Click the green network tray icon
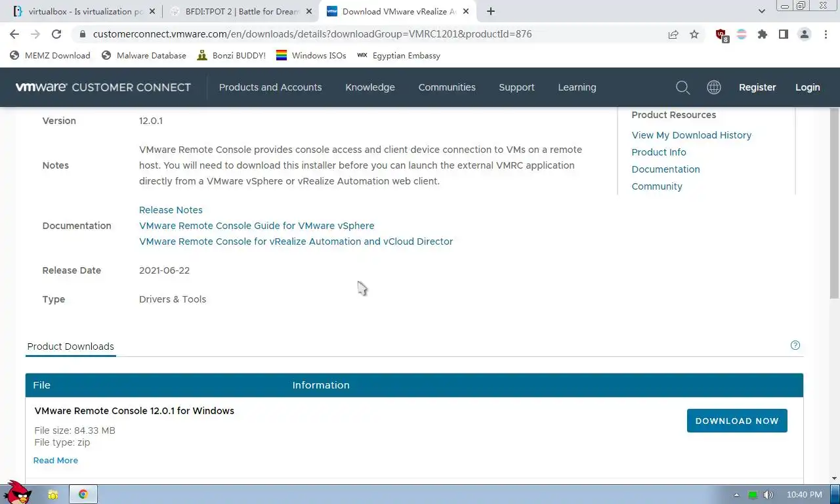840x504 pixels. tap(753, 495)
